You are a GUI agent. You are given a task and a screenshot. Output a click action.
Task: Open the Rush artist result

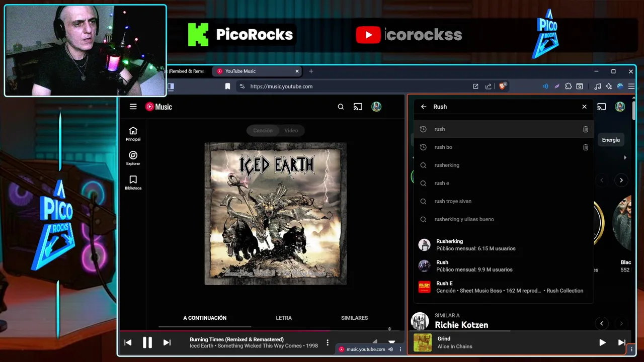(x=504, y=266)
